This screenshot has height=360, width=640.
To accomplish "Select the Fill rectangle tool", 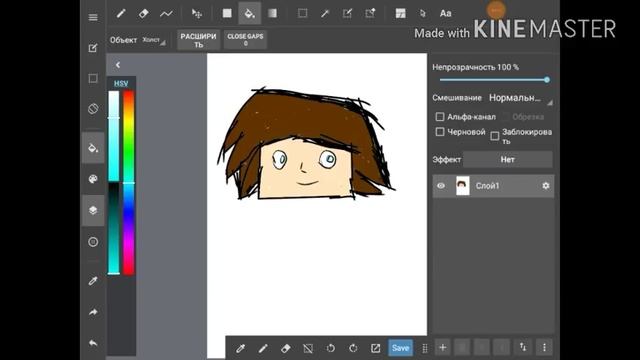I will (x=227, y=13).
